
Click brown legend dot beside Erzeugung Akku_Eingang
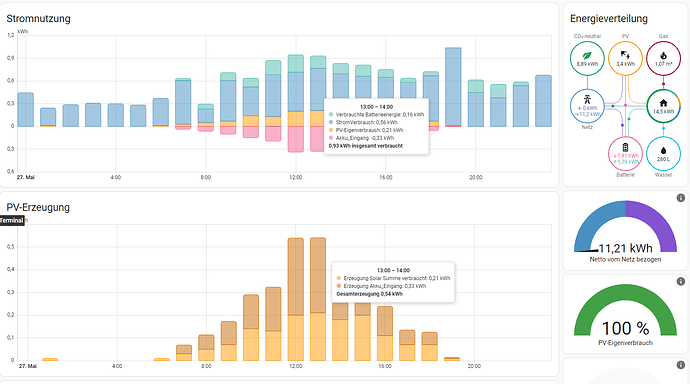[338, 286]
